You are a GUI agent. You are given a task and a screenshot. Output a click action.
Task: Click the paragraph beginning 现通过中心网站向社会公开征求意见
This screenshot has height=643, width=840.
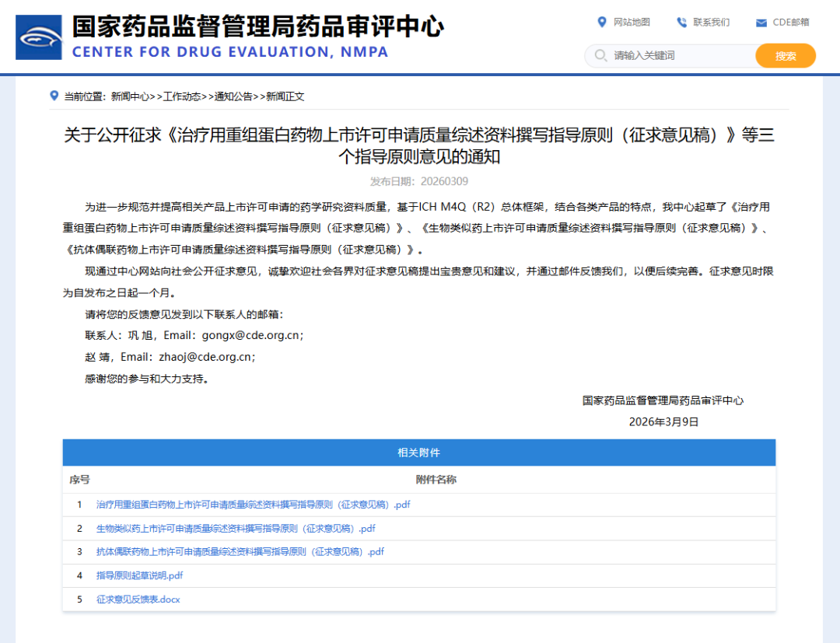(418, 282)
